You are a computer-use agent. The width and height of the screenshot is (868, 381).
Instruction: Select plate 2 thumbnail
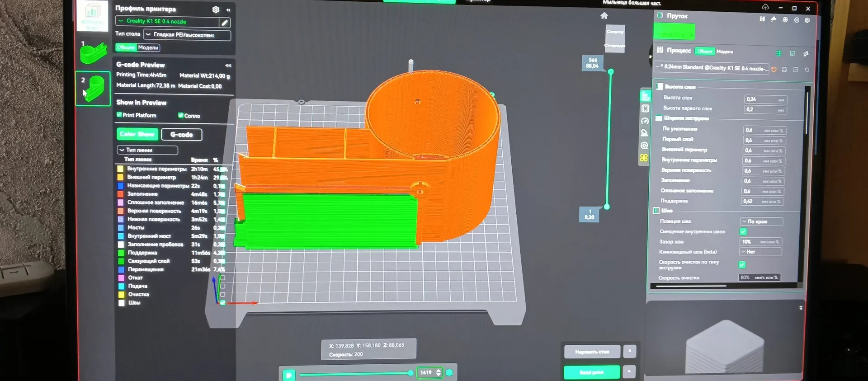93,88
